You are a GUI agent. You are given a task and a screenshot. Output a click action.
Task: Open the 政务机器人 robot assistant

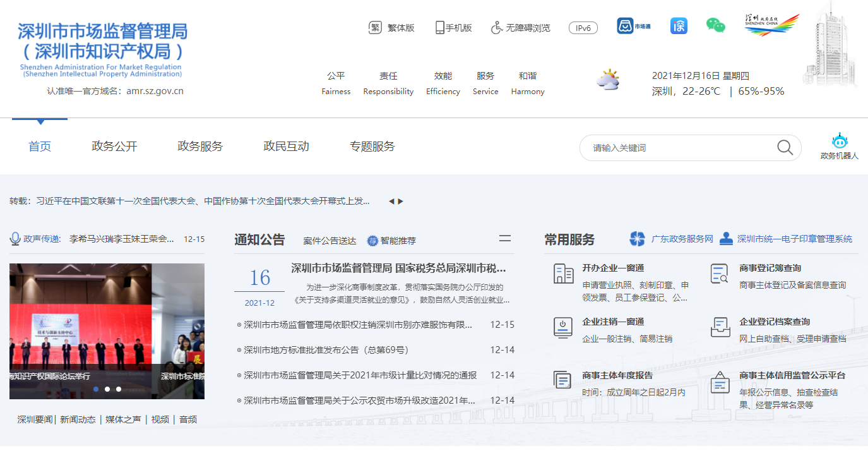pyautogui.click(x=839, y=142)
